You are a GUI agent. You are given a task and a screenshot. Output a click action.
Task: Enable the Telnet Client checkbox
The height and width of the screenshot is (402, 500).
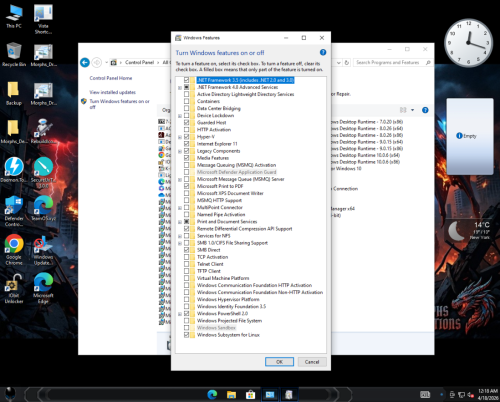[186, 264]
